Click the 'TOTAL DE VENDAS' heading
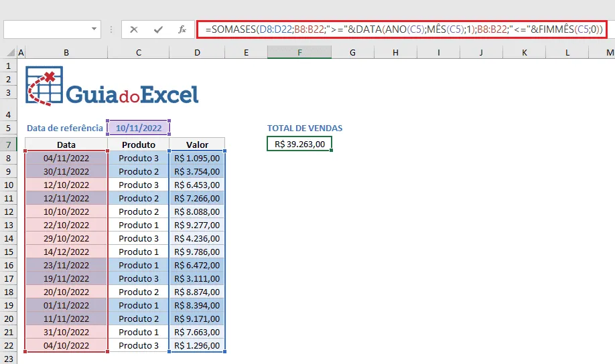Screen dimensions: 615x364 click(305, 128)
